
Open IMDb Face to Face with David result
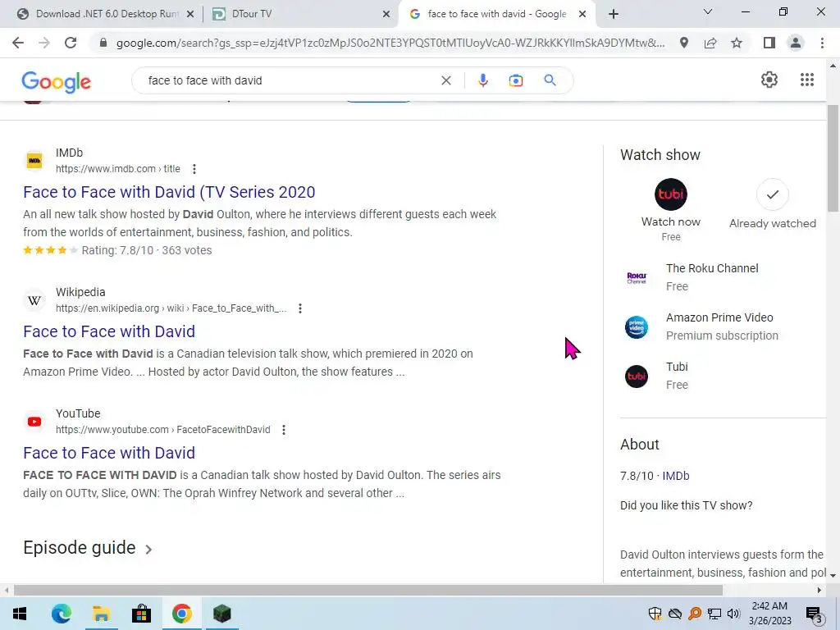click(x=169, y=192)
